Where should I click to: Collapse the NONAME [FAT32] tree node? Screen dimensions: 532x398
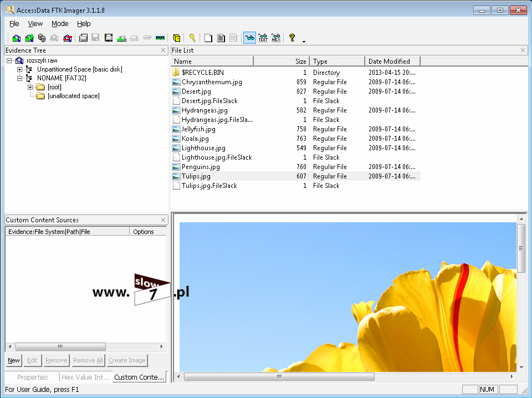(20, 78)
